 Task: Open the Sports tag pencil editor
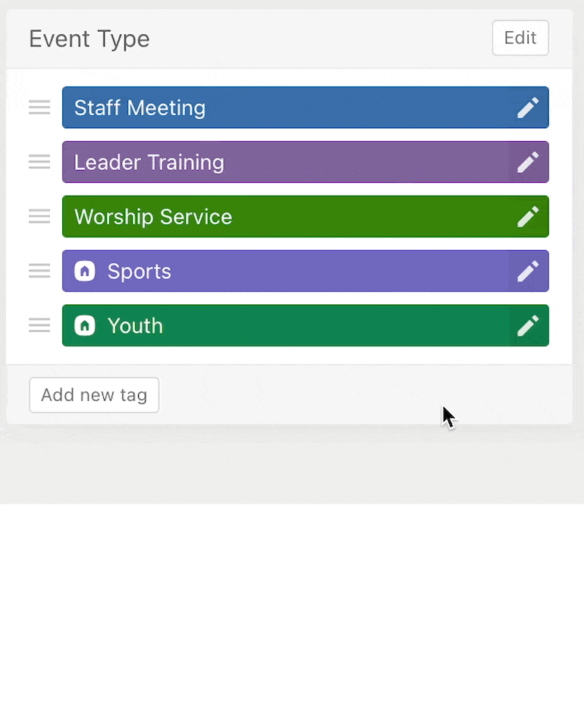pos(528,271)
